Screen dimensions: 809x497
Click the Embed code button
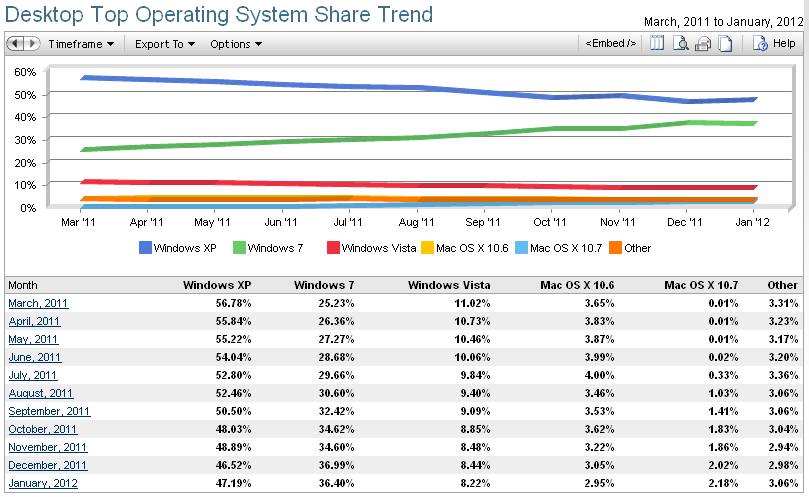tap(610, 44)
